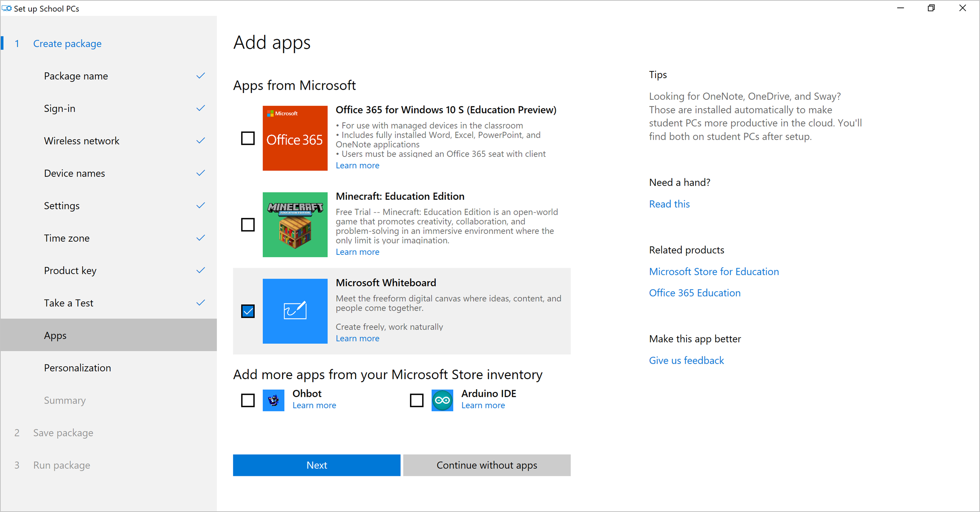Select the Create package section header
Screen dimensions: 980x512
coord(67,44)
